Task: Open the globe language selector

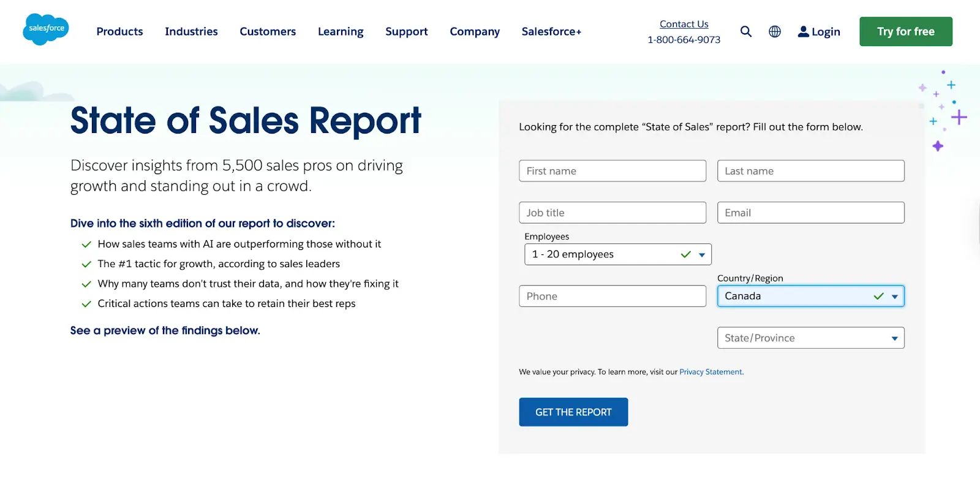Action: coord(775,31)
